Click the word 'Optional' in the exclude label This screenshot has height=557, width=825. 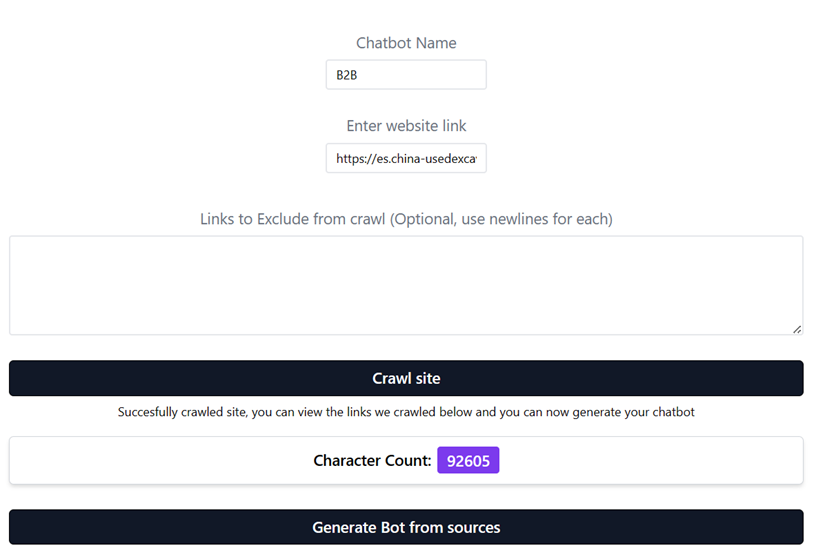coord(425,219)
